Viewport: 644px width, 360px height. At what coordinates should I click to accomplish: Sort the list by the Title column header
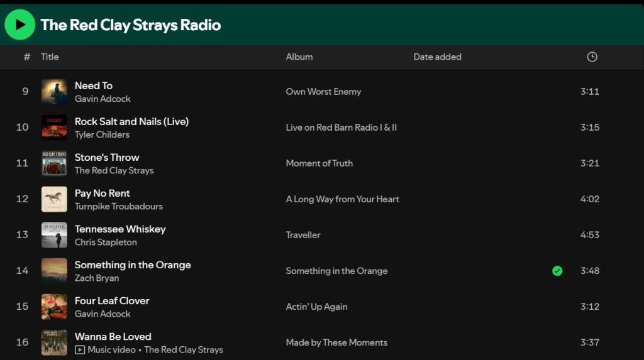click(x=50, y=57)
